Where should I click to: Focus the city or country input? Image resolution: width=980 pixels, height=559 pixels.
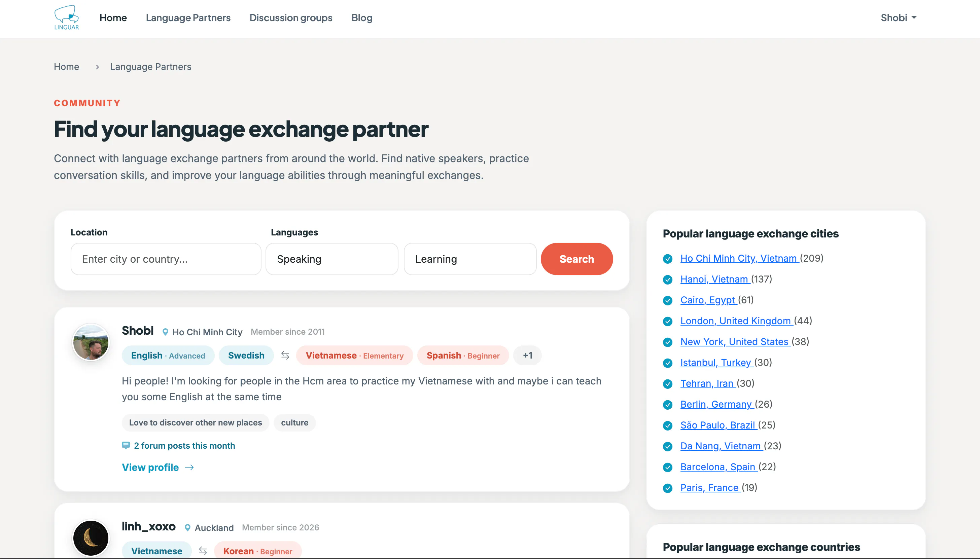(166, 259)
